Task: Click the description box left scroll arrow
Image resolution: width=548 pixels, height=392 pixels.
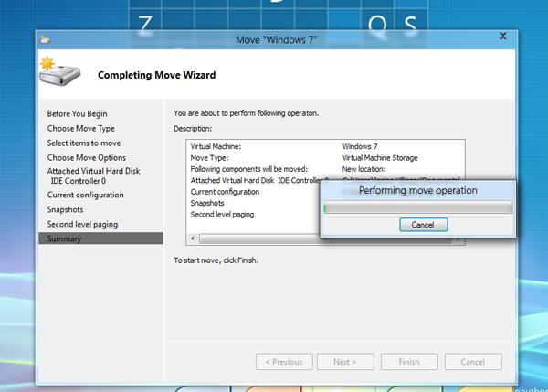Action: point(193,238)
